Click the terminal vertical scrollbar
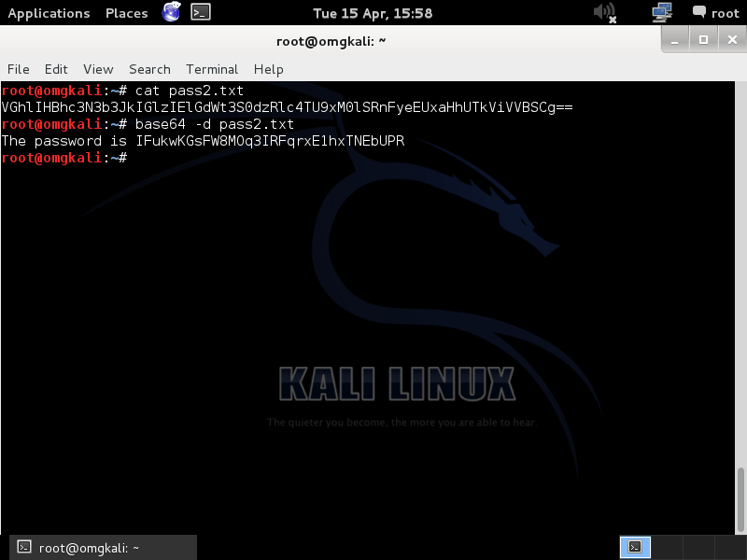The width and height of the screenshot is (747, 560). [x=740, y=500]
